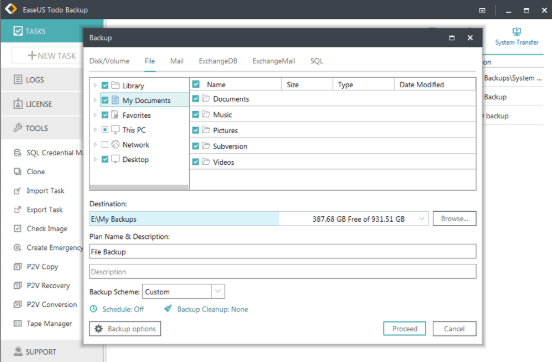Uncheck the My Documents tree checkbox
Viewport: 552px width, 362px height.
(x=105, y=100)
